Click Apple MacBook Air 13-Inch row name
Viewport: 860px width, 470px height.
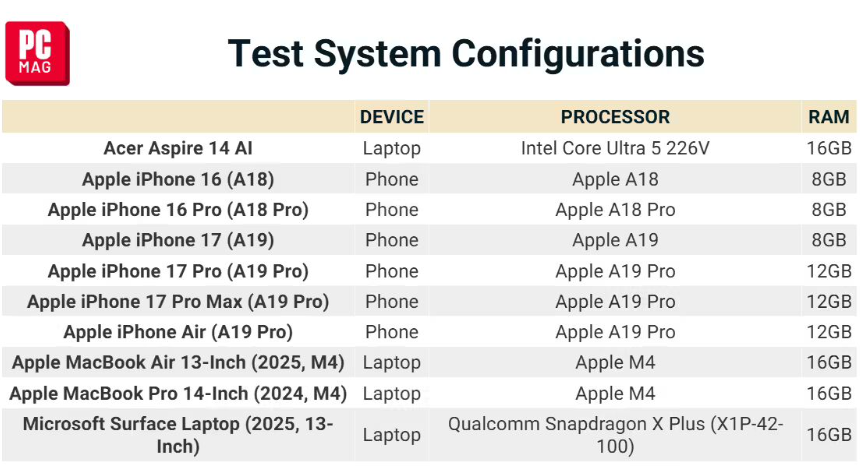click(x=178, y=362)
